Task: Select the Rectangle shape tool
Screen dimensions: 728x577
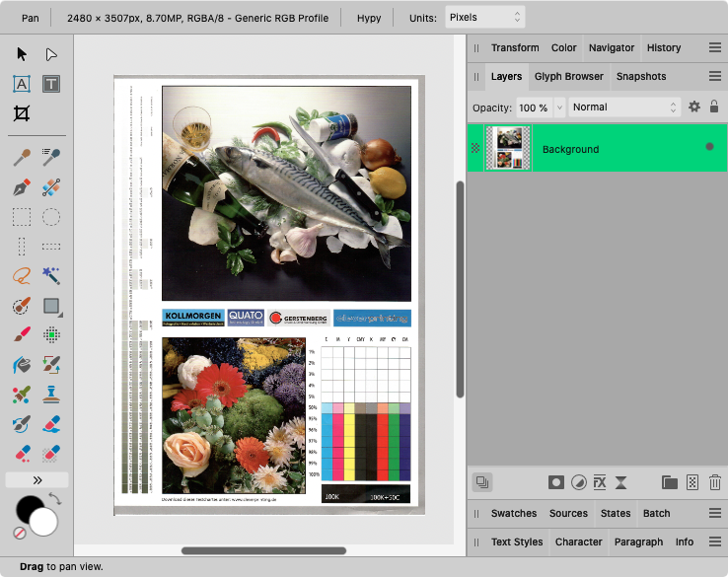Action: coord(51,306)
